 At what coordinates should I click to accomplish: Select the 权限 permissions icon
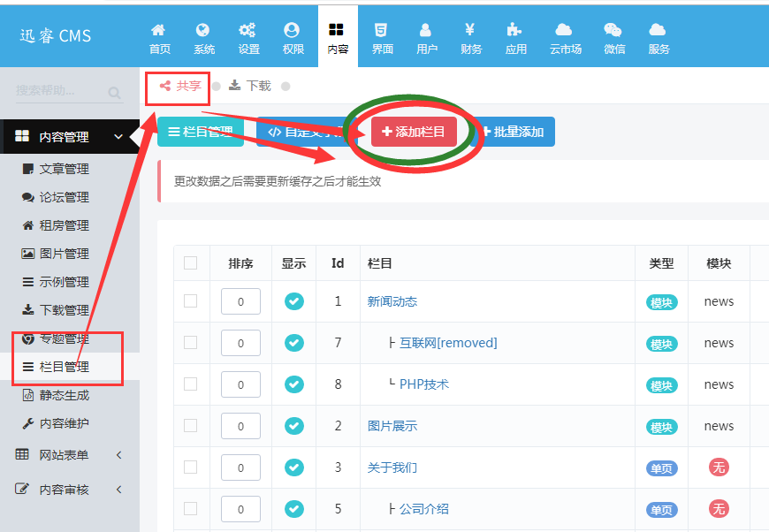point(292,30)
